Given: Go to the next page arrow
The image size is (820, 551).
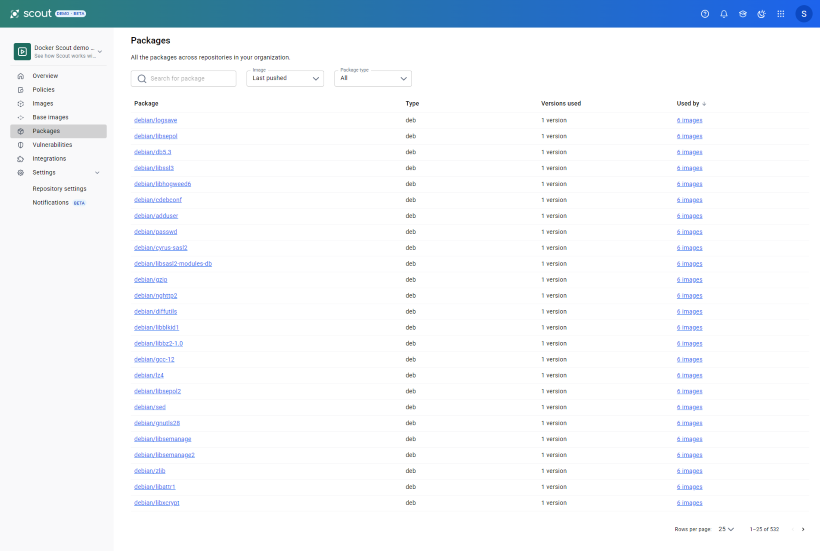Looking at the screenshot, I should coord(803,530).
